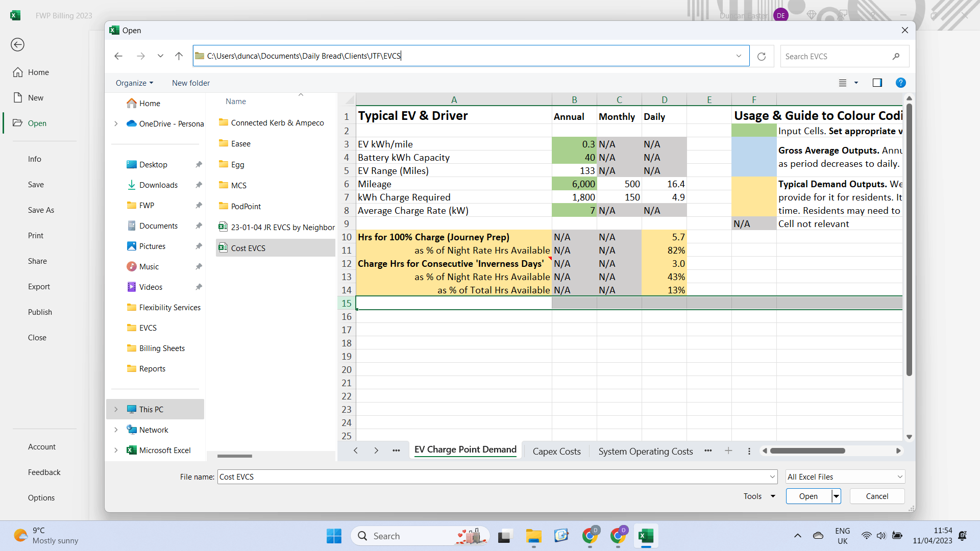Toggle pin on the Downloads quick access item
This screenshot has height=551, width=980.
(199, 185)
